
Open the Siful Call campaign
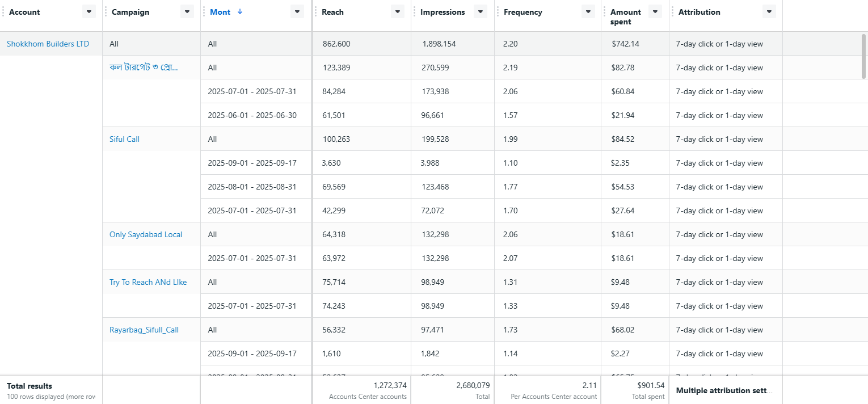click(124, 138)
